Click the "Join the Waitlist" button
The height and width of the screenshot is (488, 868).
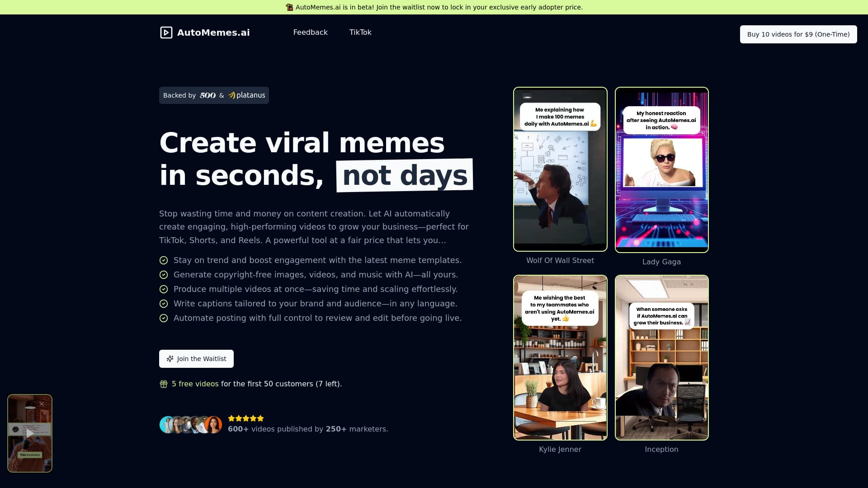(196, 358)
